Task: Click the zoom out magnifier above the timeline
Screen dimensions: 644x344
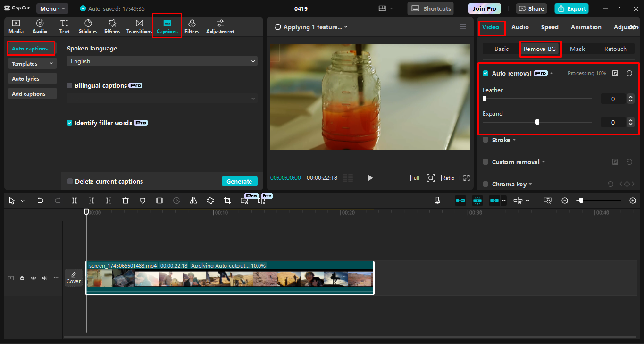Action: 564,201
